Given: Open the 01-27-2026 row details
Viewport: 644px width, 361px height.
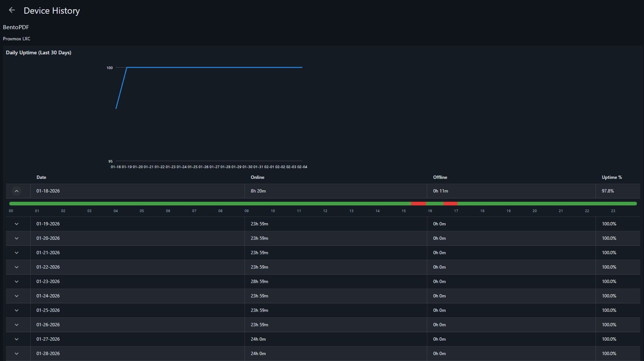Looking at the screenshot, I should click(17, 339).
